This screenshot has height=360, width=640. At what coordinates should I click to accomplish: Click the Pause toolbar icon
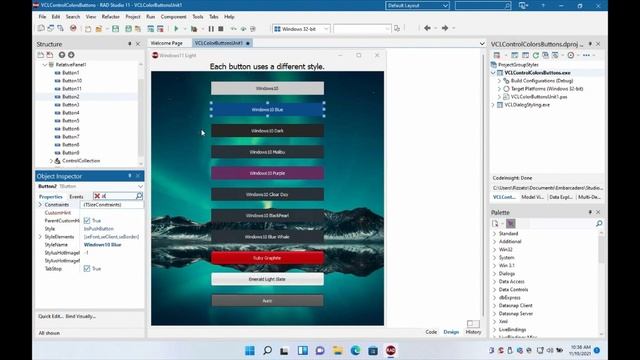(x=211, y=29)
